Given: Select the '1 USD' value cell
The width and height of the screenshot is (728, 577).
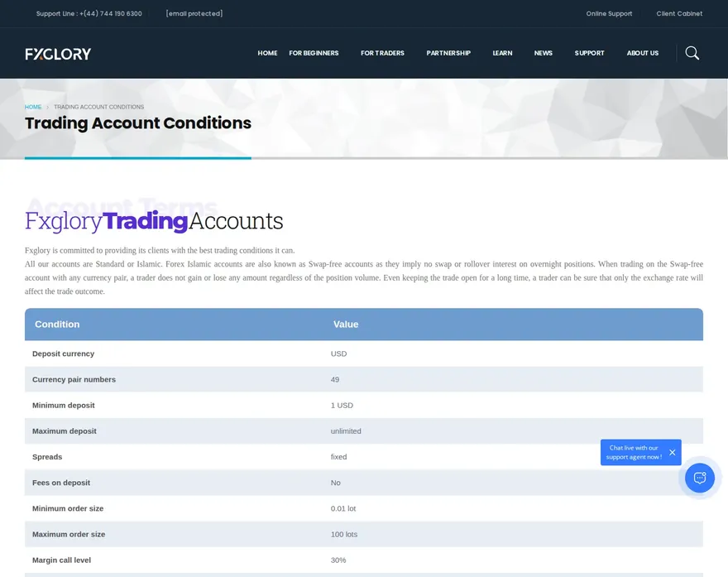Looking at the screenshot, I should pyautogui.click(x=342, y=405).
